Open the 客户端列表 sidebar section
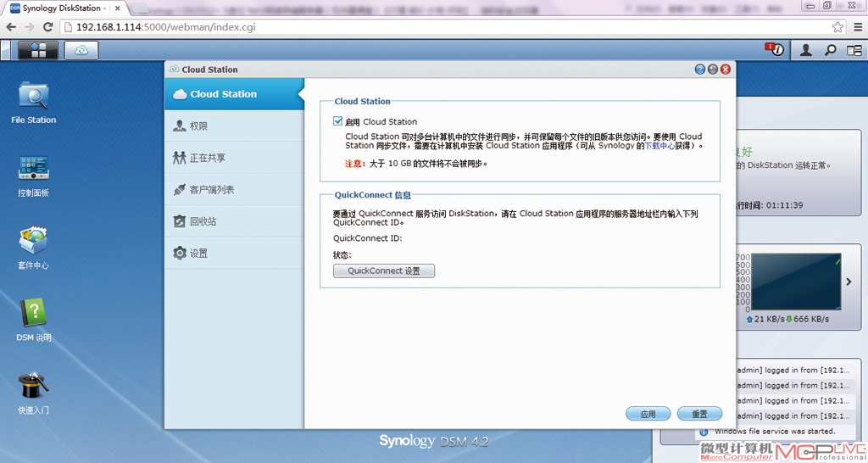Screen dimensions: 868x463 pos(235,189)
